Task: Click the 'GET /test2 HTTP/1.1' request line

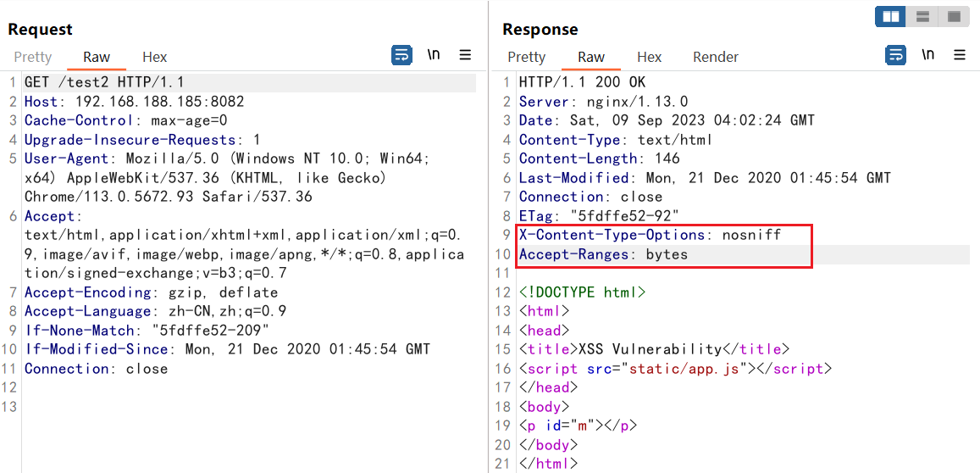Action: coord(103,82)
